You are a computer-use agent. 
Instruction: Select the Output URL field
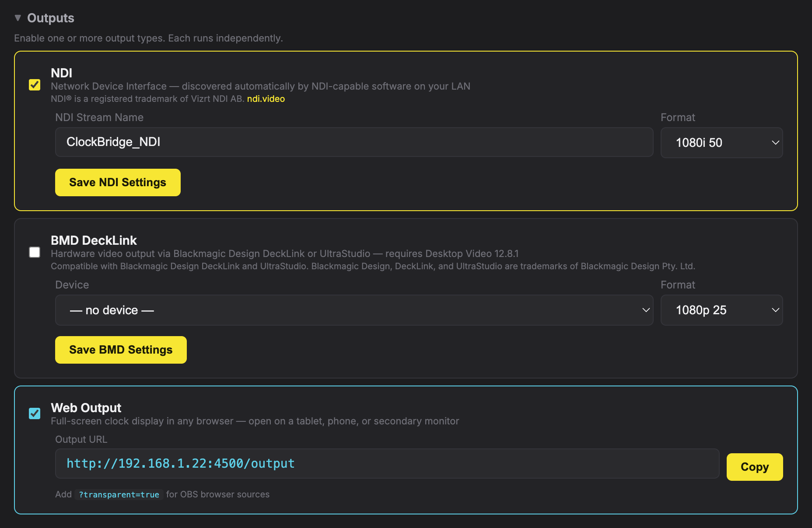(387, 463)
